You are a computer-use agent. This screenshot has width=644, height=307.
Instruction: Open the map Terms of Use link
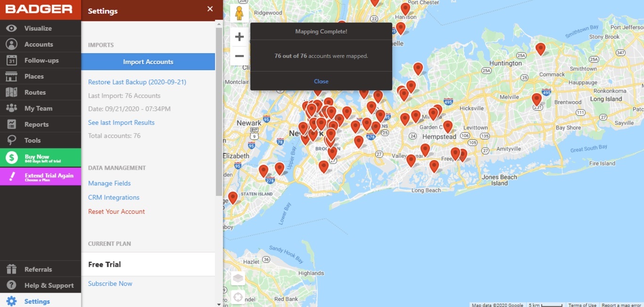(x=582, y=305)
